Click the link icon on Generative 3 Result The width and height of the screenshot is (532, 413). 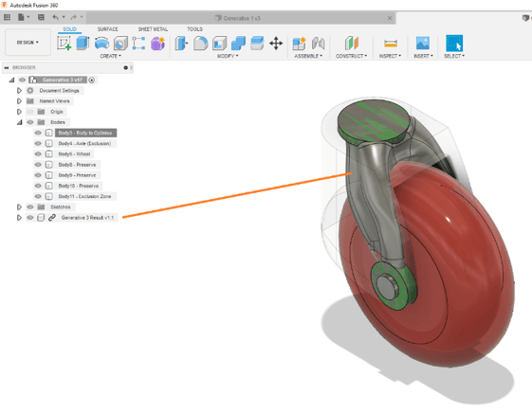tap(51, 218)
